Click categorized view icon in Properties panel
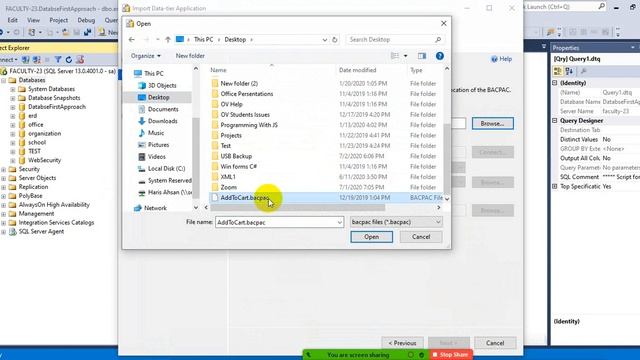640x360 pixels. pyautogui.click(x=558, y=71)
